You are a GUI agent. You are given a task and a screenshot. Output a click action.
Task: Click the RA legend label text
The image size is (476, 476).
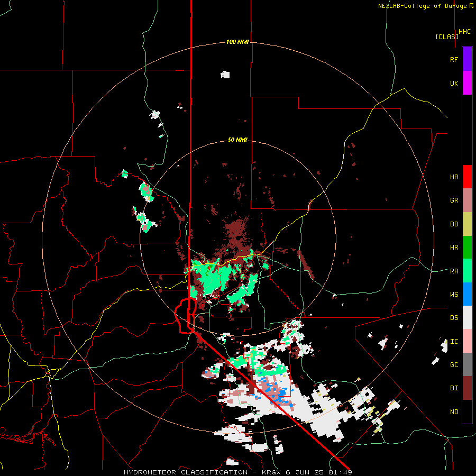coord(454,271)
